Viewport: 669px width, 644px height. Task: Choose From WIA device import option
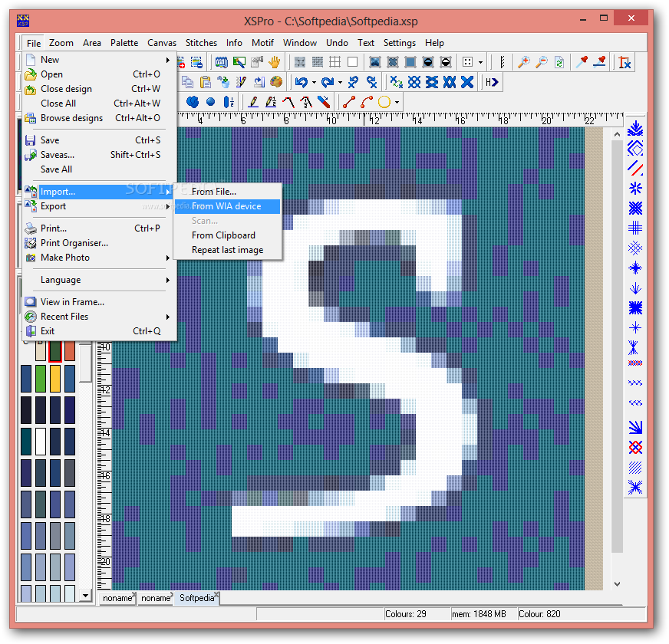(x=227, y=206)
